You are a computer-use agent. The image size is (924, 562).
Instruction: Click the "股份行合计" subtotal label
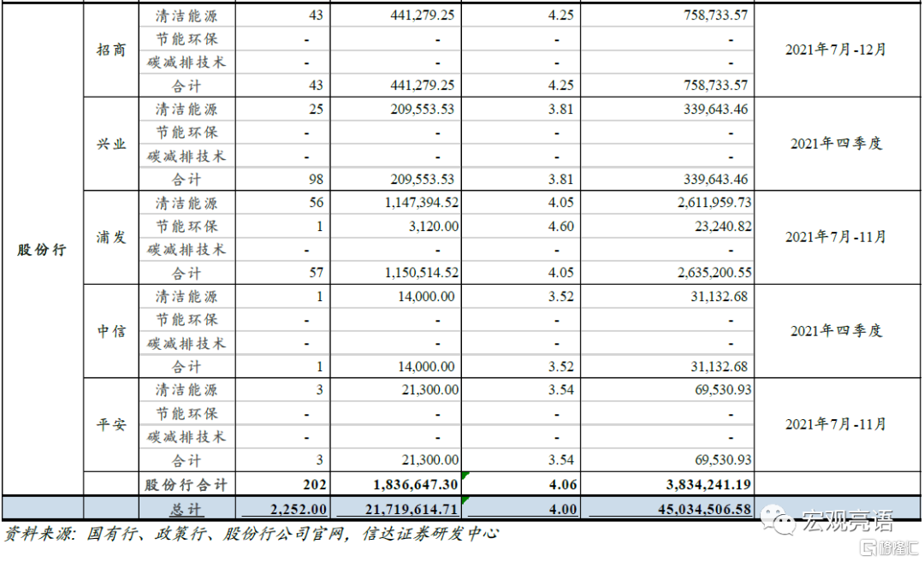187,485
